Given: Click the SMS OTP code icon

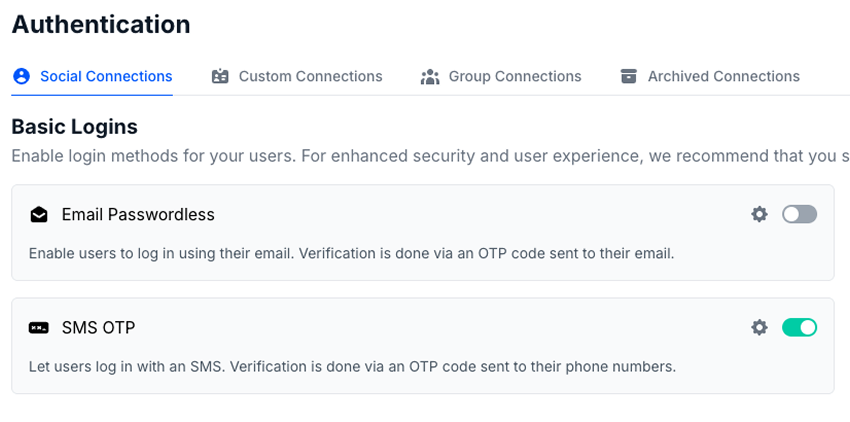Looking at the screenshot, I should [x=39, y=327].
